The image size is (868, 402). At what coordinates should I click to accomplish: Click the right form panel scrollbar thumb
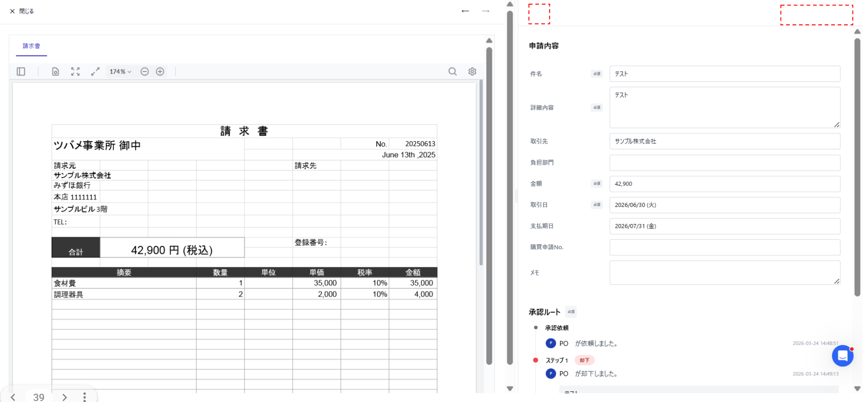pos(857,167)
